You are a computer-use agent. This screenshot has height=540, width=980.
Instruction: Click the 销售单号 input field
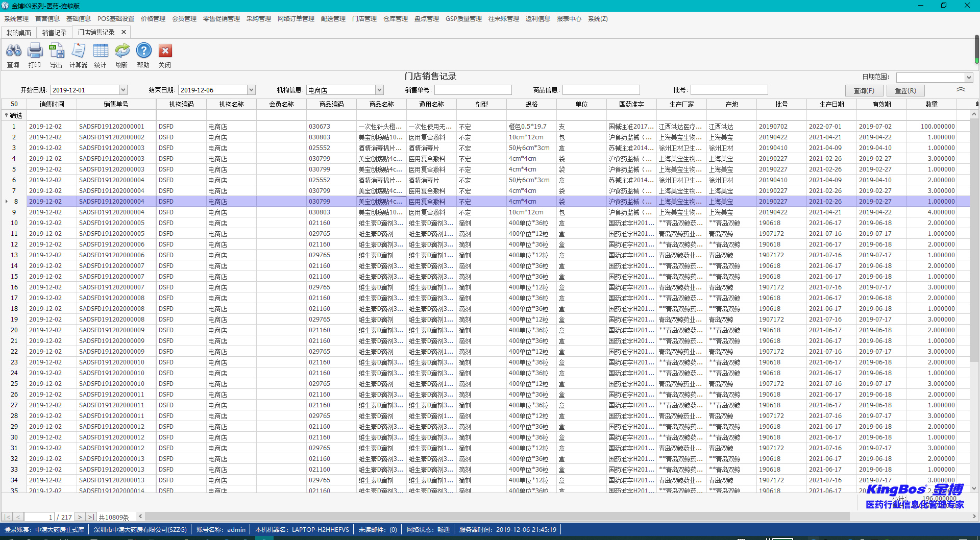473,90
